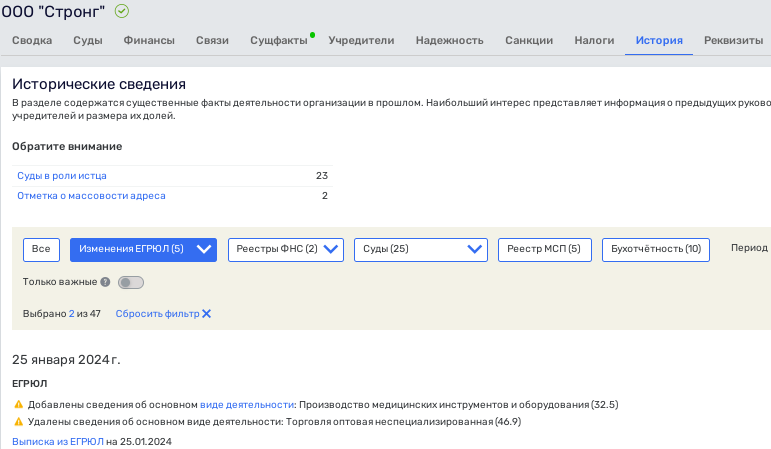Open the Сущфакты tab
The width and height of the screenshot is (771, 449).
click(x=278, y=41)
